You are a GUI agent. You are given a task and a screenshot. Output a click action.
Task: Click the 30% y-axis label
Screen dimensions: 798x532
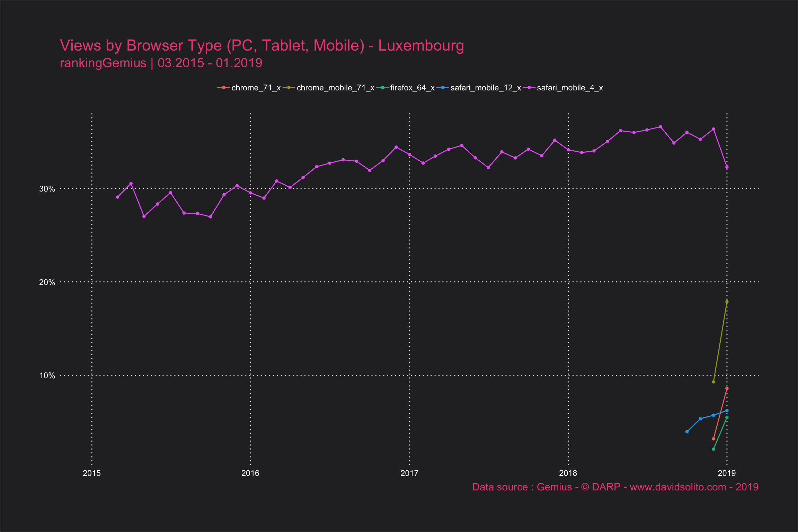pyautogui.click(x=47, y=189)
